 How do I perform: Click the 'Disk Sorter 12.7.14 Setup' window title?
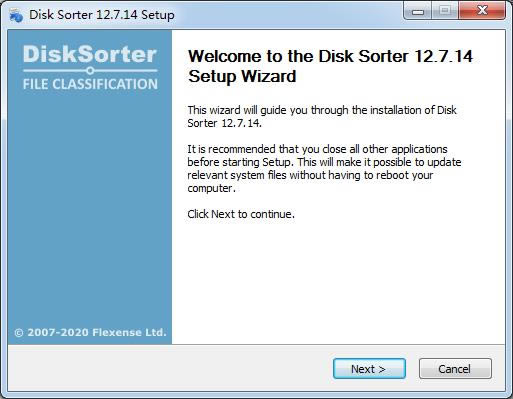pos(102,15)
